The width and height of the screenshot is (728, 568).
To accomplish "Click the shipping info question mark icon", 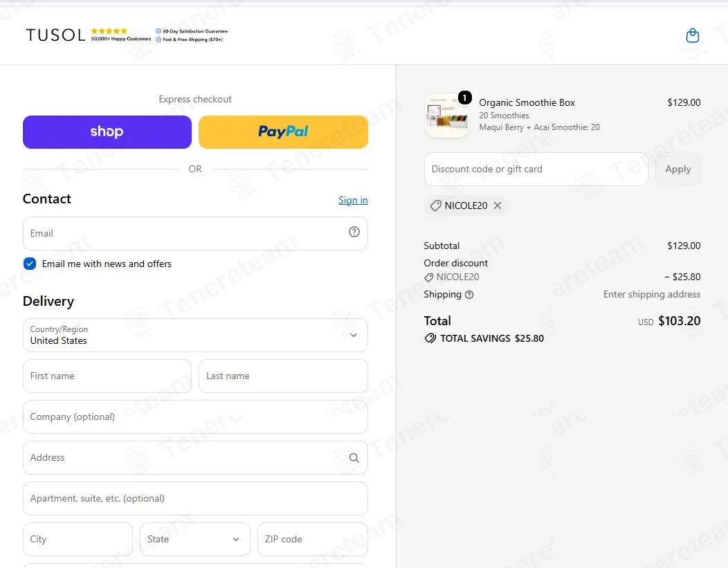I will 469,295.
